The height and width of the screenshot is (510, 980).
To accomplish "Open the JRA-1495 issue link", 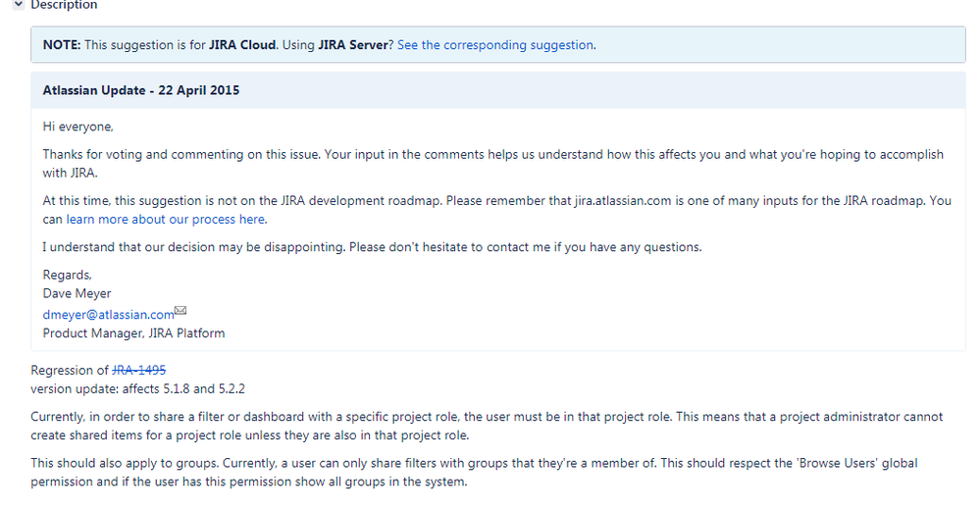I will 138,370.
